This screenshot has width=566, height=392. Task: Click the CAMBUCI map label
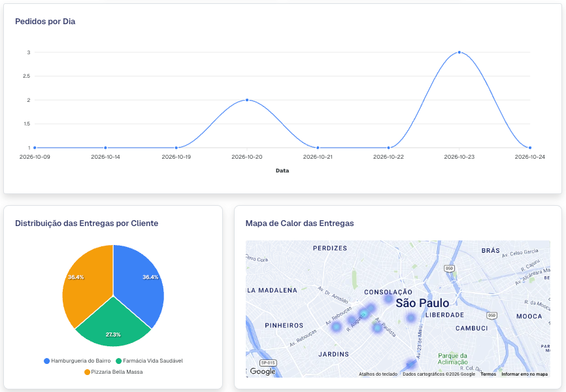(x=471, y=329)
